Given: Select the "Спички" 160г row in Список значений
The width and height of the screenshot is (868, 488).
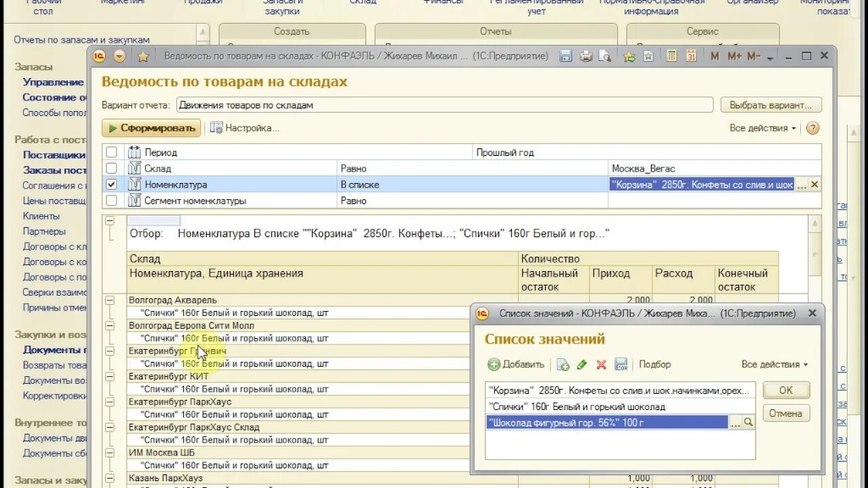Looking at the screenshot, I should point(620,407).
